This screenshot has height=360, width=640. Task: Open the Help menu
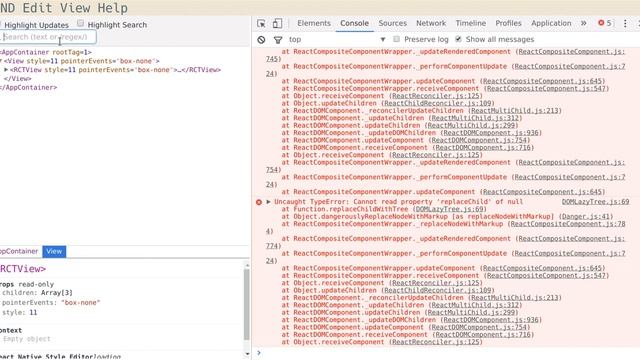[112, 8]
